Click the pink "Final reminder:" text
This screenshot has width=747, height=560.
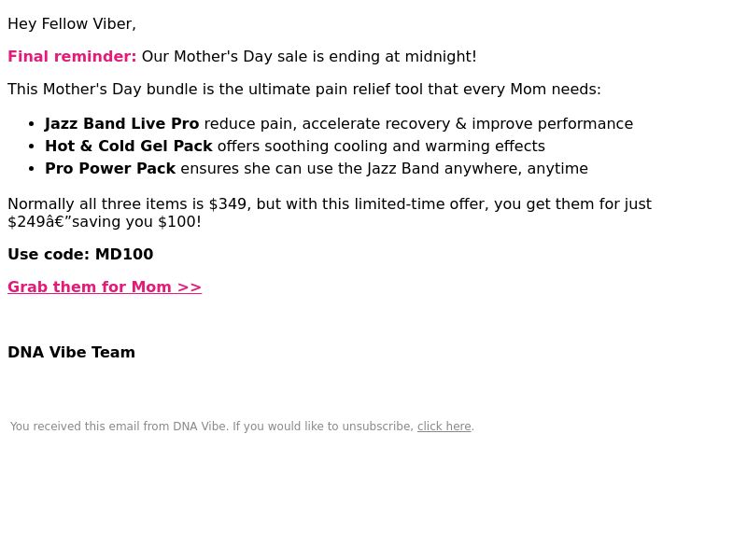(x=72, y=56)
